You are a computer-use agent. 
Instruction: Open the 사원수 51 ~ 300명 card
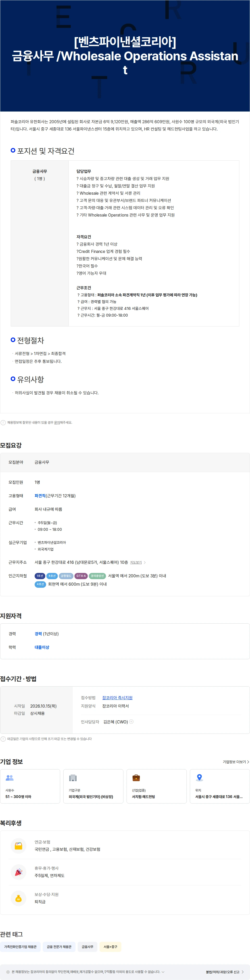pyautogui.click(x=30, y=786)
